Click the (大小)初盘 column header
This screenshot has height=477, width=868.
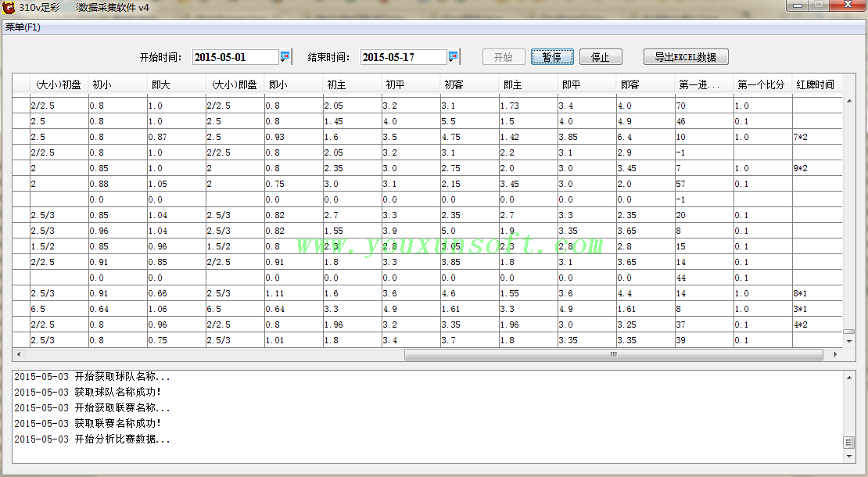59,84
